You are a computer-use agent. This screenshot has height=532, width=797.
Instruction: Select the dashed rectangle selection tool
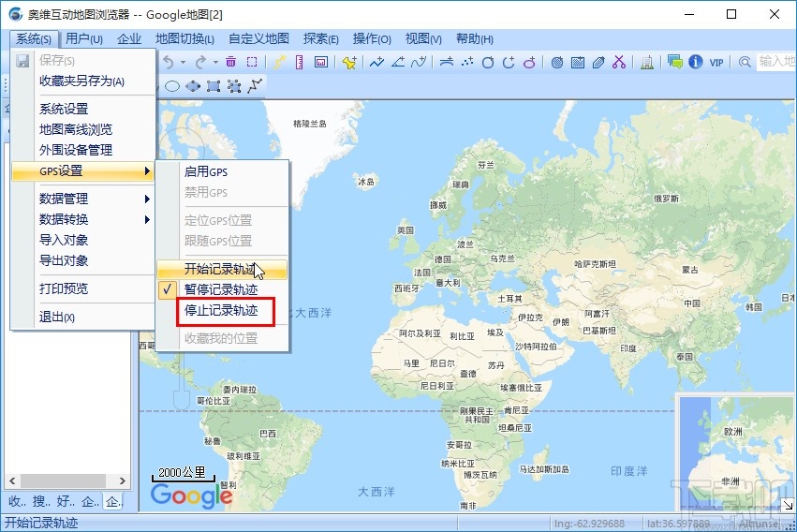[x=252, y=62]
